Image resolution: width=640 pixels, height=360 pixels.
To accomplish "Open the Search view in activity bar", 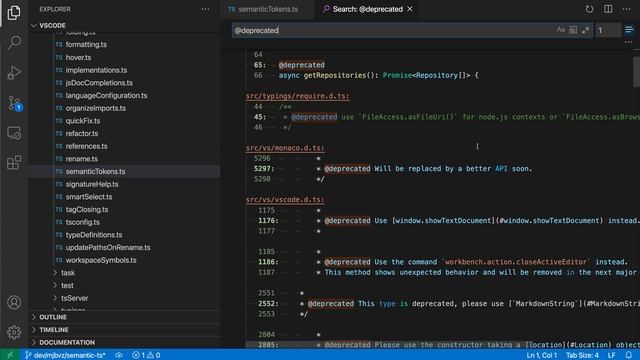I will (x=14, y=42).
